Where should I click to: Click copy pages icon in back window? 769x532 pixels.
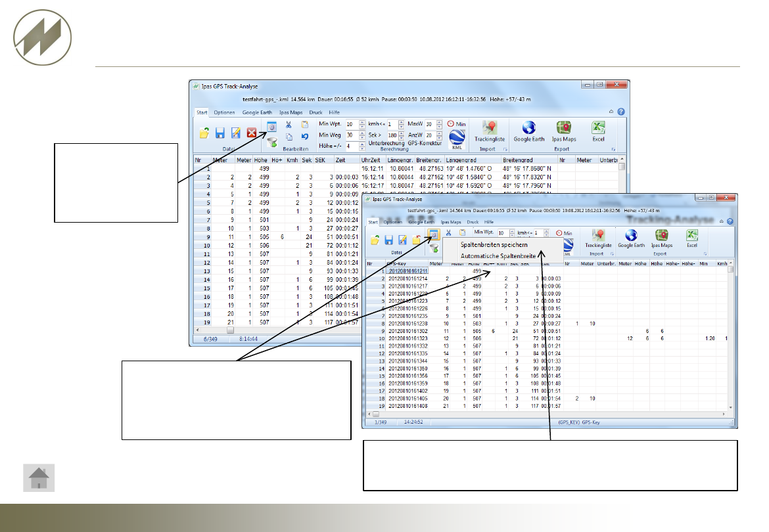[x=289, y=137]
